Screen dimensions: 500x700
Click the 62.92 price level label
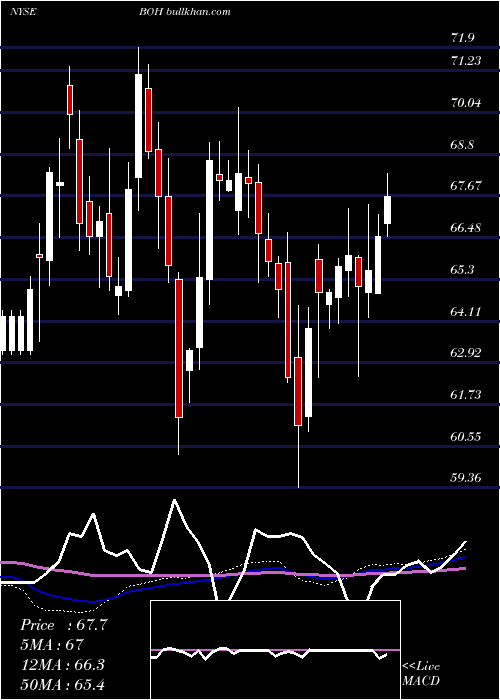pyautogui.click(x=466, y=353)
